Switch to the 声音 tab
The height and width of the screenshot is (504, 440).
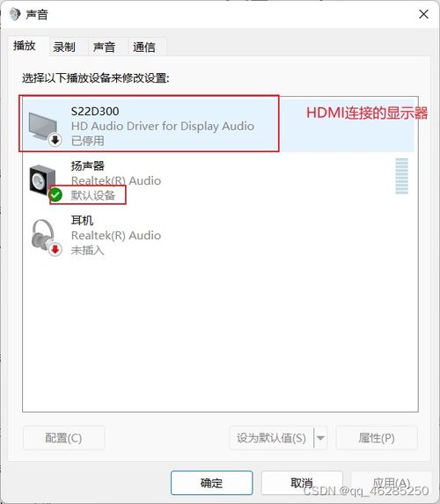point(104,47)
